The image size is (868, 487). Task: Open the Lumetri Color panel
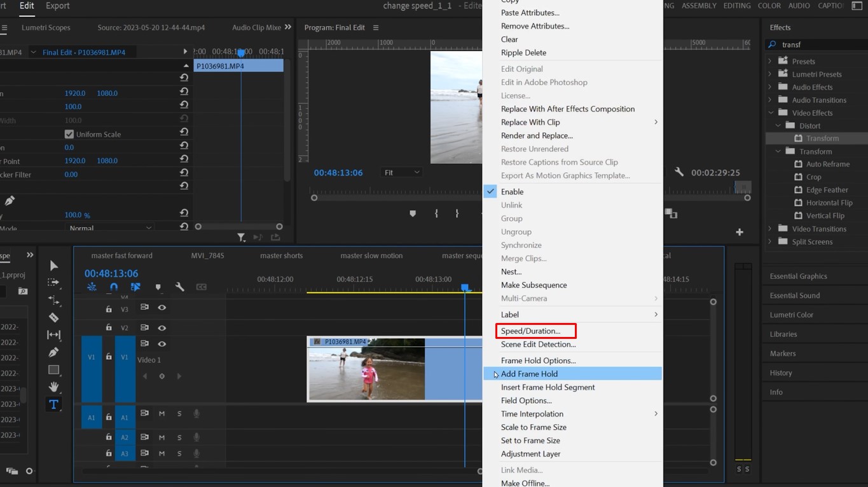tap(790, 314)
